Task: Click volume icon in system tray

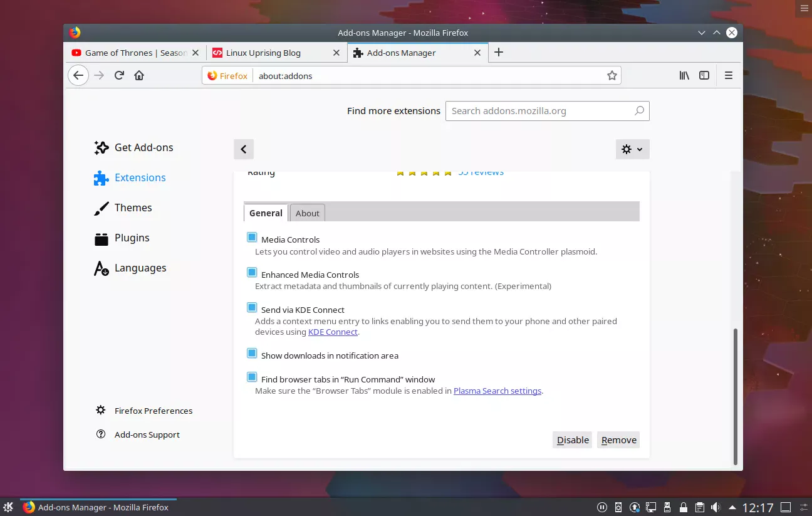Action: [716, 507]
